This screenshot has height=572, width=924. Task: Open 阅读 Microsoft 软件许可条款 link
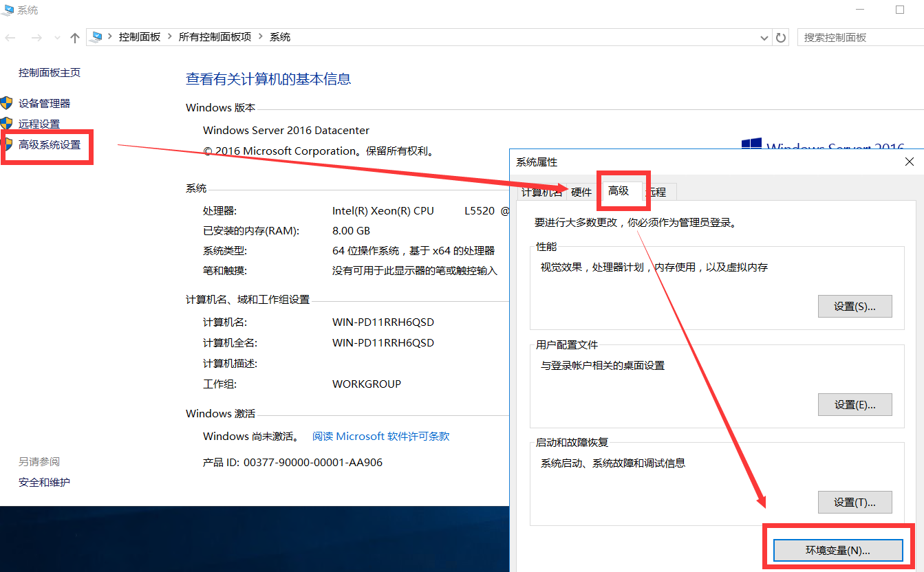point(380,437)
